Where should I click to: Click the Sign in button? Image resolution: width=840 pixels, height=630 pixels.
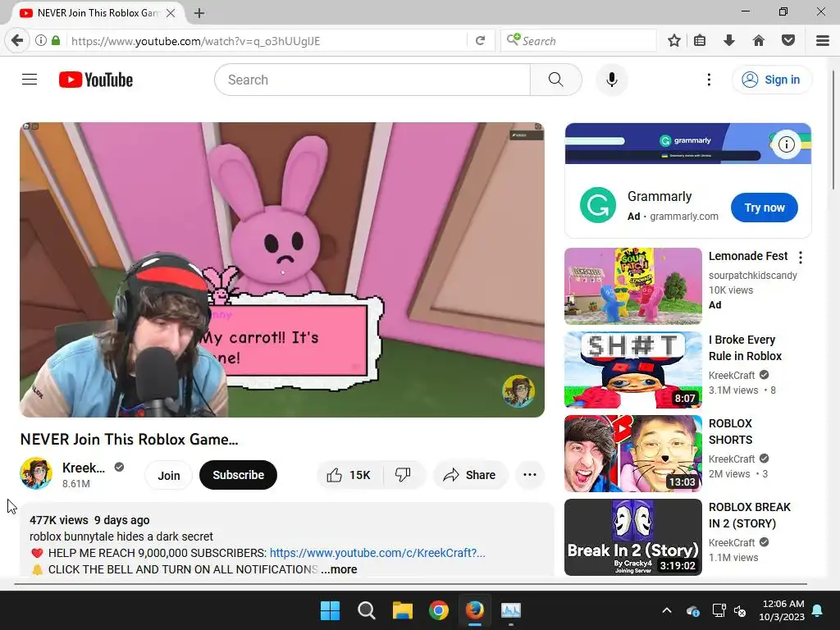click(x=771, y=80)
